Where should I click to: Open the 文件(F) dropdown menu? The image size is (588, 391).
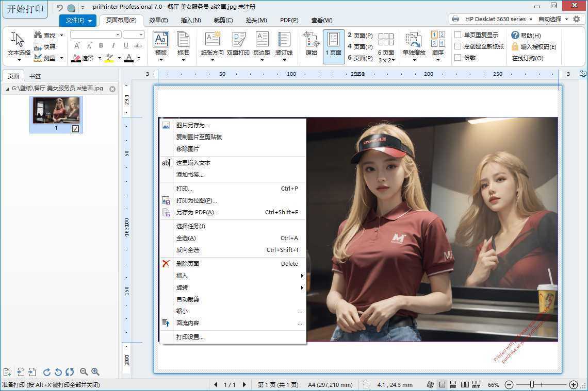[77, 20]
